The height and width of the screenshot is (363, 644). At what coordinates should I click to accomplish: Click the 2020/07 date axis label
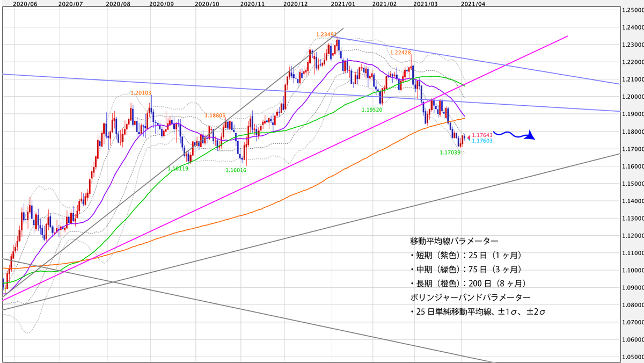point(70,3)
